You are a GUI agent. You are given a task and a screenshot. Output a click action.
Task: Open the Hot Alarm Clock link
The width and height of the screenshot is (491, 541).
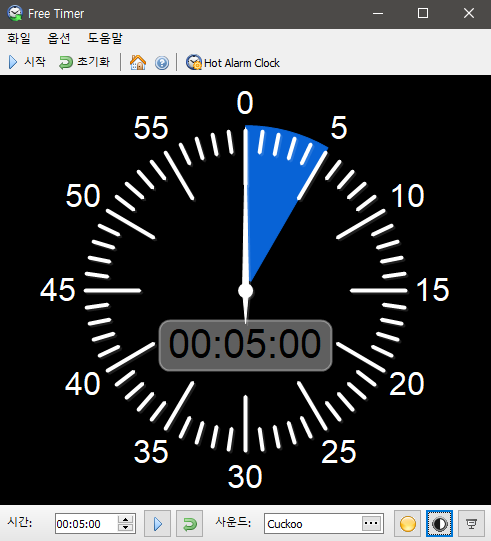point(233,63)
